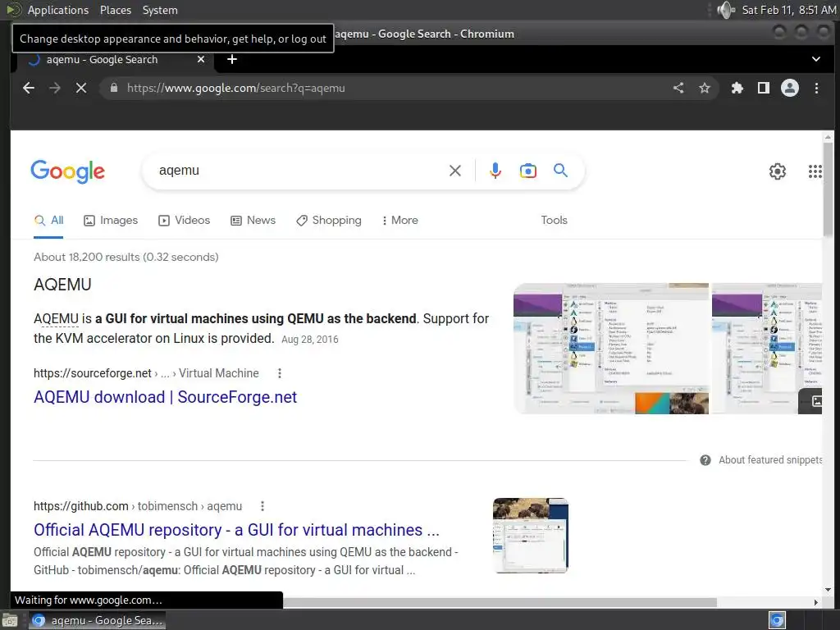840x630 pixels.
Task: Bookmark this page with the star
Action: [x=705, y=88]
